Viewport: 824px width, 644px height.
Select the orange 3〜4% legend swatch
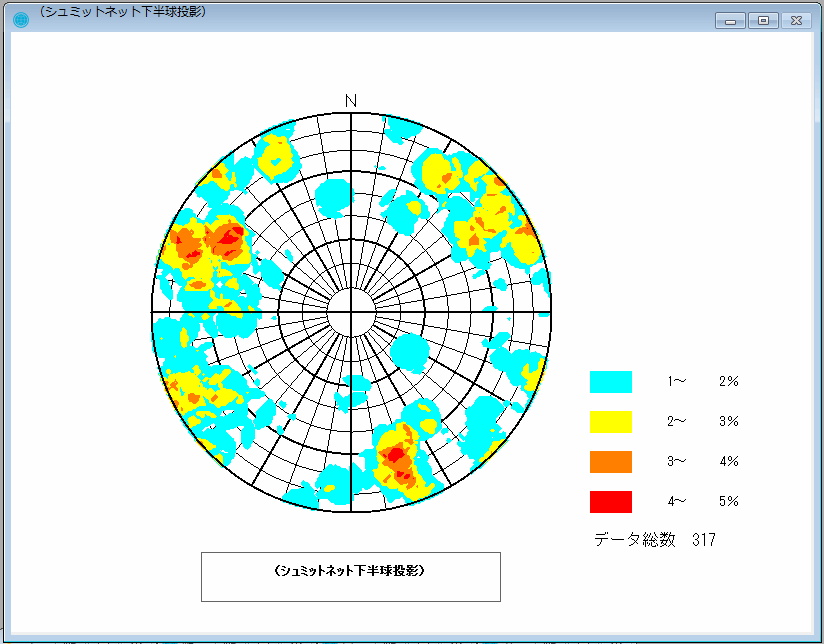click(x=611, y=461)
